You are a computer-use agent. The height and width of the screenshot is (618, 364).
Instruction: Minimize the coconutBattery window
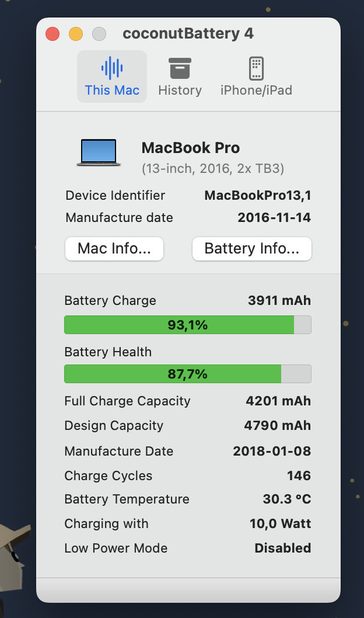(76, 34)
